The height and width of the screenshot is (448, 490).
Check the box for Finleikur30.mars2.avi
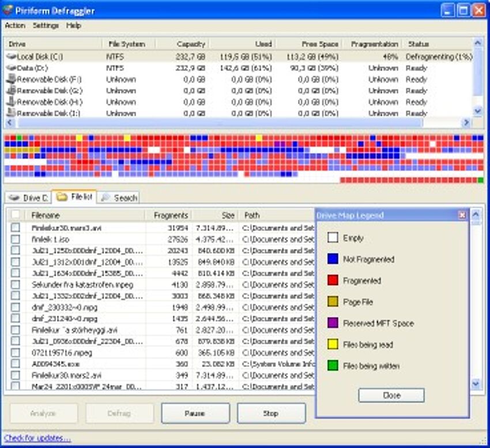point(16,375)
